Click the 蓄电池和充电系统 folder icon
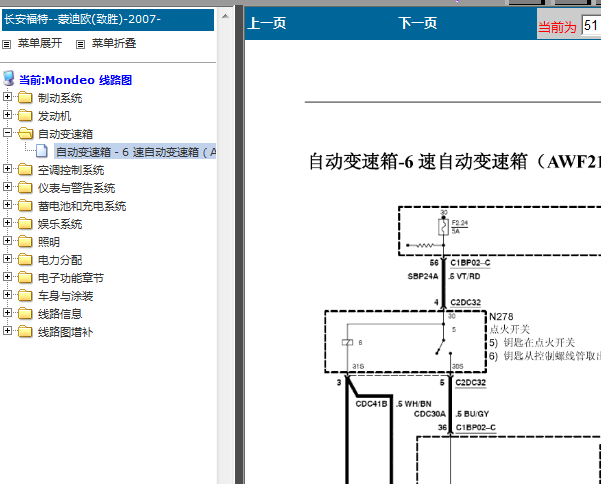 (x=25, y=206)
